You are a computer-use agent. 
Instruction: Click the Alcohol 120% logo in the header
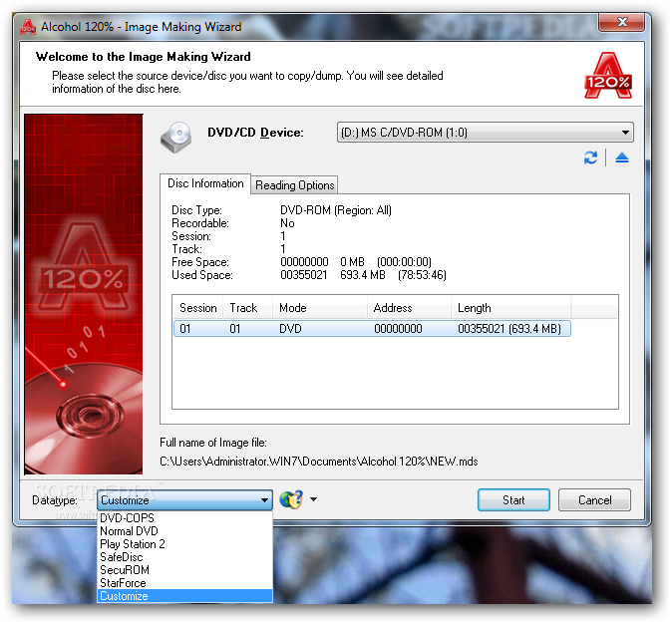tap(608, 76)
